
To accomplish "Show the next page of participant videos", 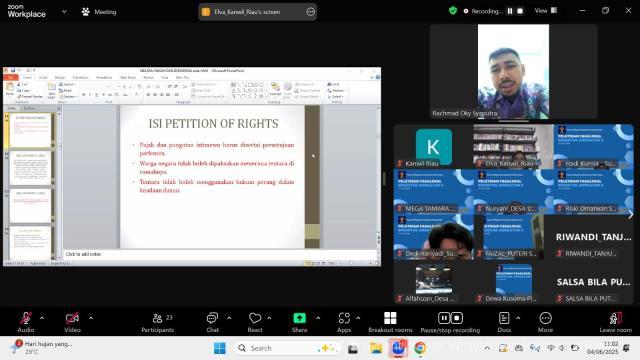I will pos(630,214).
